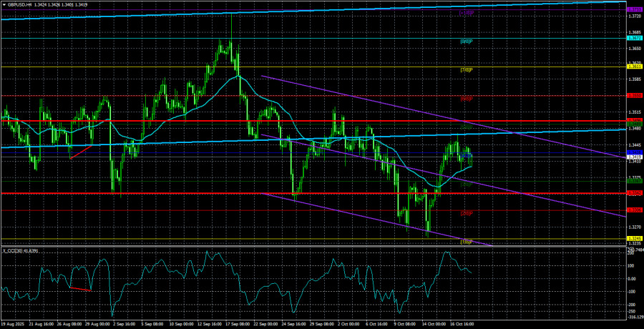Click the red 1.3306 price tag
Screen dimensions: 644x329
coord(633,210)
